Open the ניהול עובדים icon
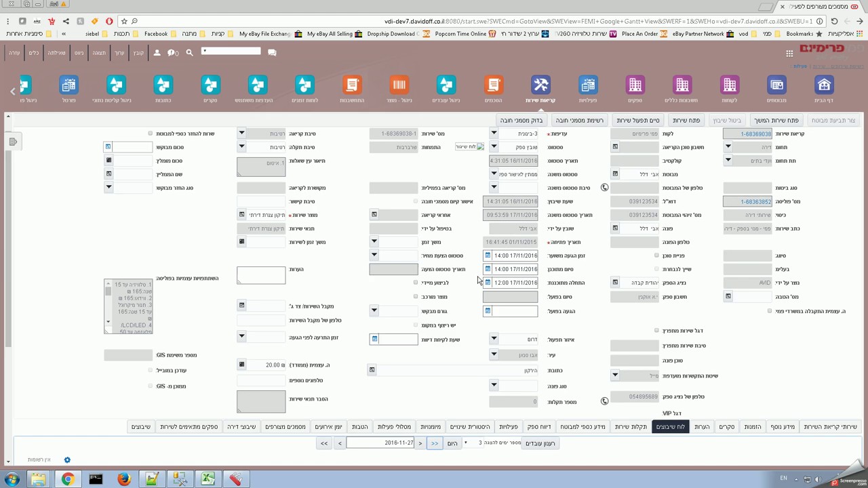This screenshot has height=488, width=868. click(x=446, y=85)
